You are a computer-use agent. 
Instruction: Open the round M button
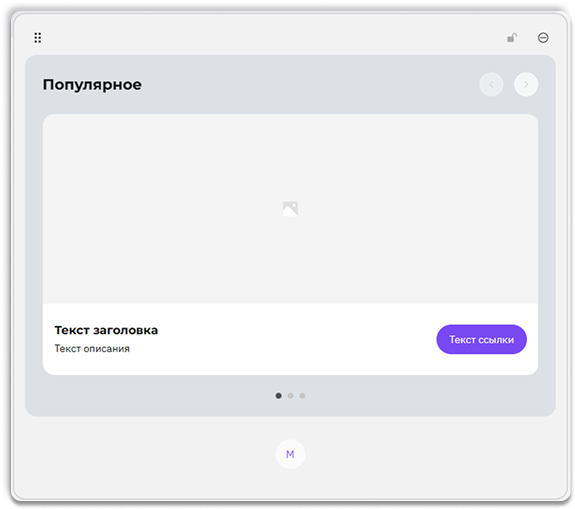(290, 454)
